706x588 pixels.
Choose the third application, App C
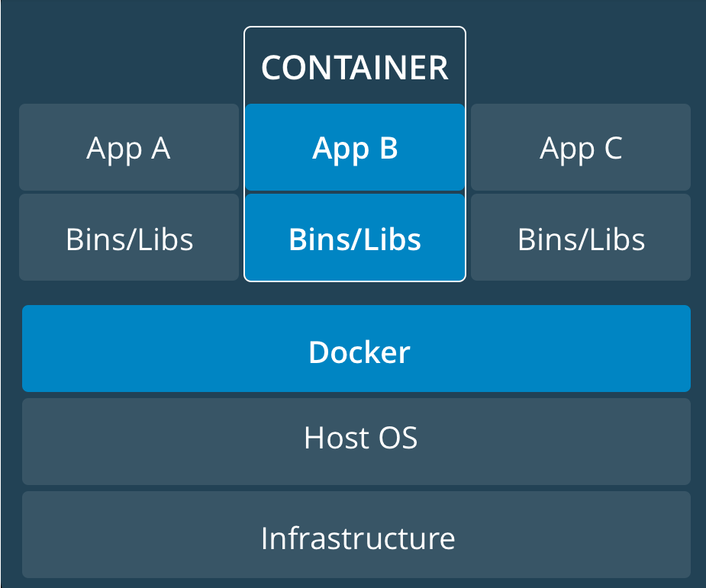pyautogui.click(x=581, y=148)
